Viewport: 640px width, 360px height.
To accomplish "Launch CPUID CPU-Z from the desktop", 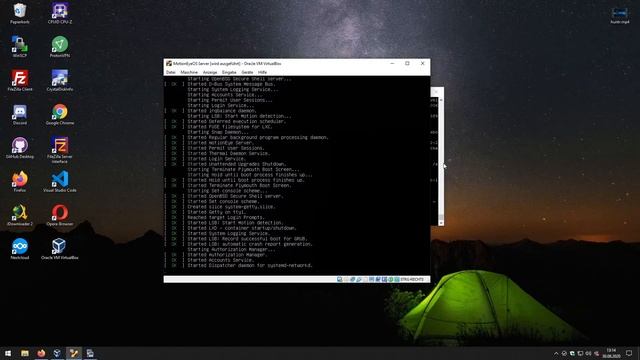I will click(x=60, y=13).
